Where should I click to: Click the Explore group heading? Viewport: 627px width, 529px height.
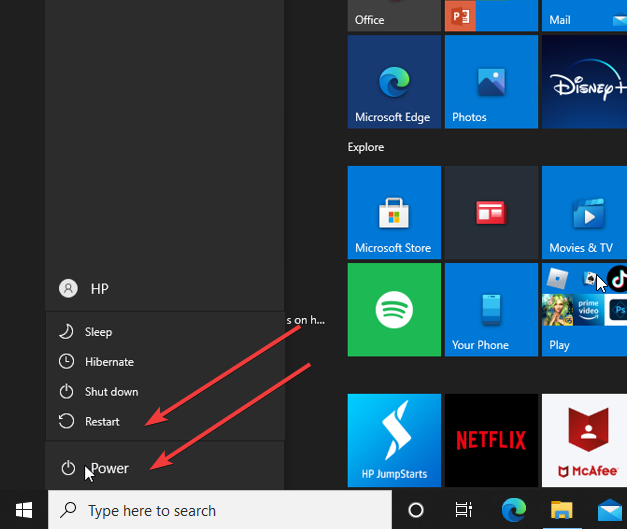[x=365, y=147]
